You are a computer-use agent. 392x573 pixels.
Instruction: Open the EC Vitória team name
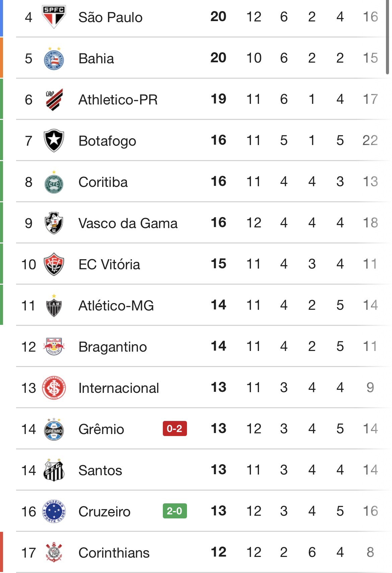tap(109, 265)
